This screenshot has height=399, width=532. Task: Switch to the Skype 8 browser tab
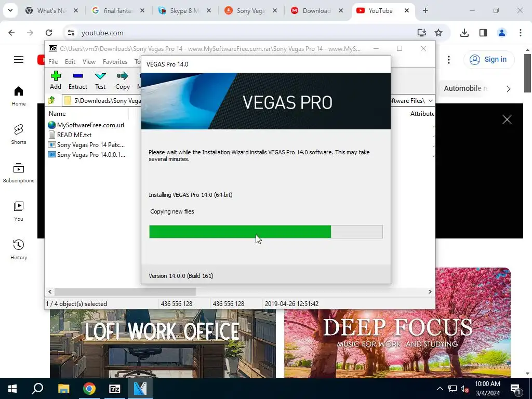tap(183, 11)
